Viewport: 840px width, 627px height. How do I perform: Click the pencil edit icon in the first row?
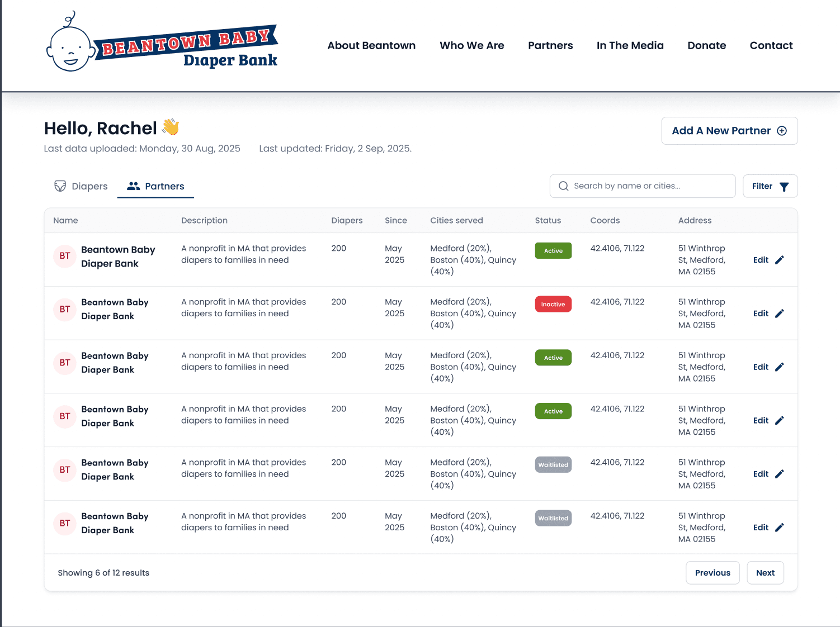[x=780, y=260]
